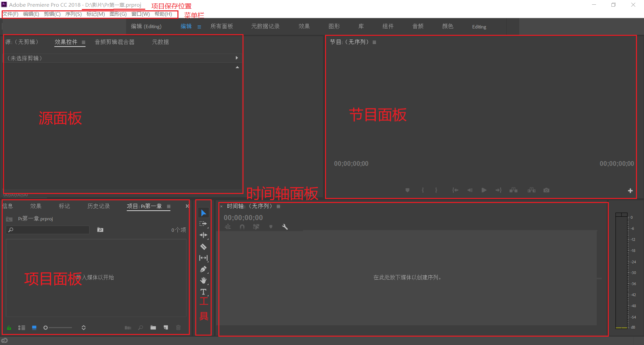Click the Project panel search field
Viewport: 644px width, 345px height.
point(48,230)
